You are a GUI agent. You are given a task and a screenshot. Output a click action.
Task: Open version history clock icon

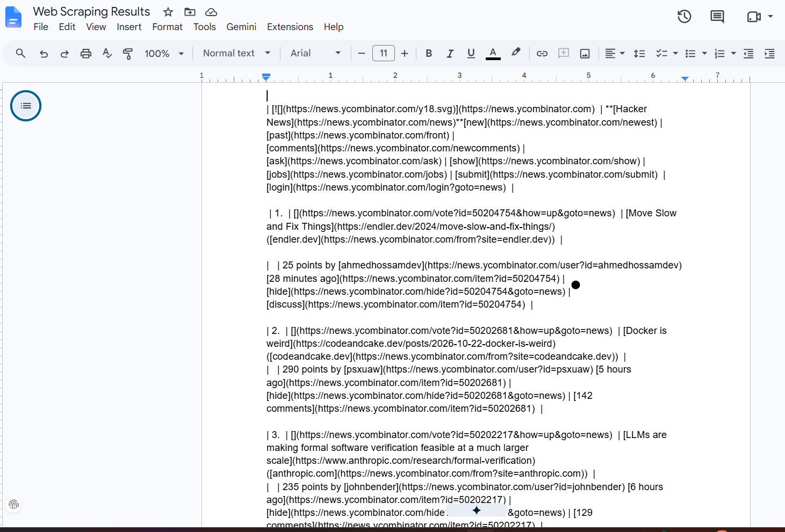point(684,17)
